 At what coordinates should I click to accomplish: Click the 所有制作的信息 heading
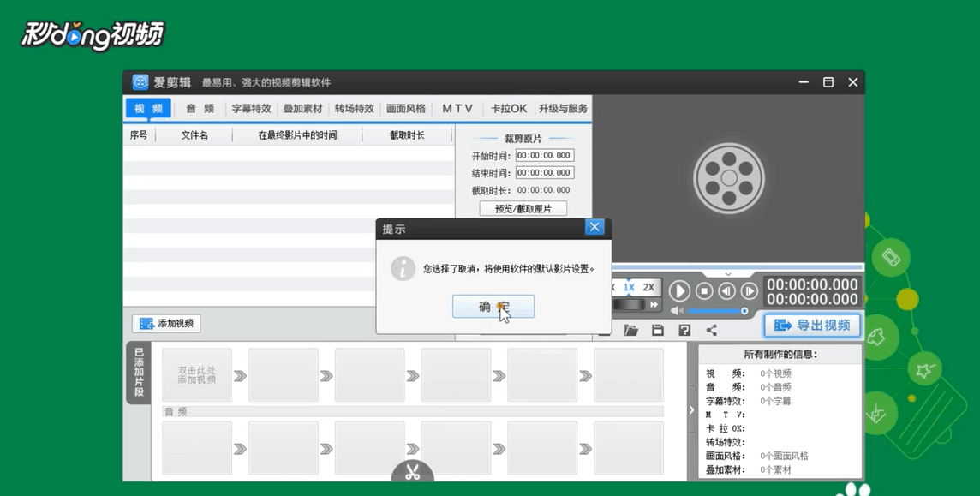(780, 354)
